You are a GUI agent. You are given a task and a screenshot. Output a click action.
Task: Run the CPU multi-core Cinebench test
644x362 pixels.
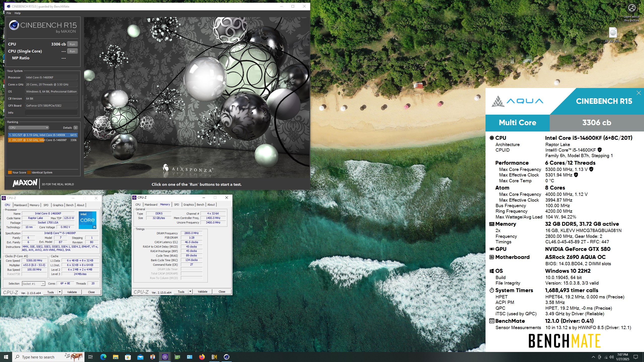click(x=72, y=44)
